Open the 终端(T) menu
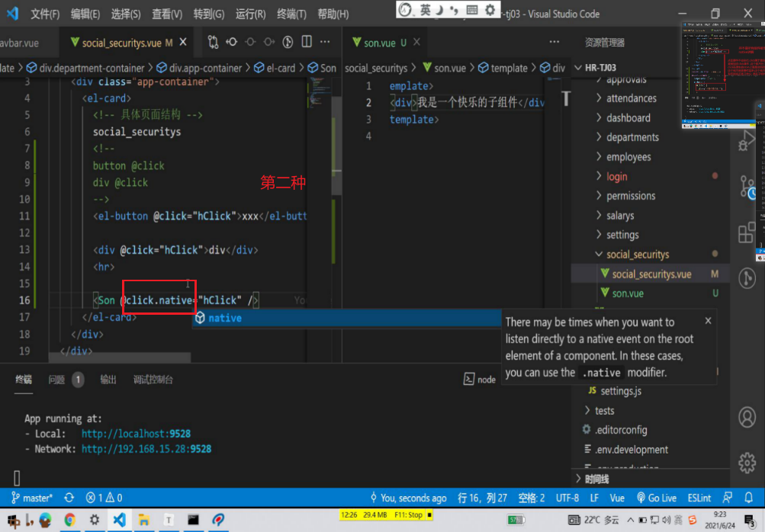The height and width of the screenshot is (532, 765). pyautogui.click(x=292, y=14)
